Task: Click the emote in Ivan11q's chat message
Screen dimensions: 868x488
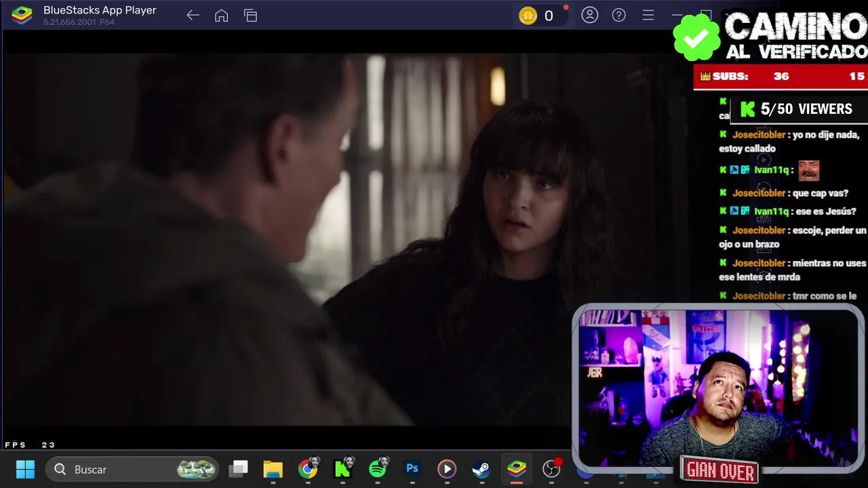Action: click(808, 170)
